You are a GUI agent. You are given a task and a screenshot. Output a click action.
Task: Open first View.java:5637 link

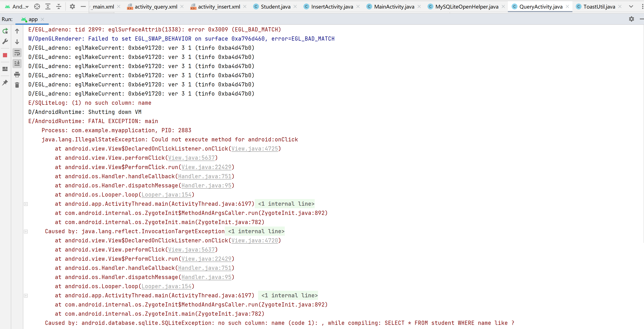click(191, 158)
